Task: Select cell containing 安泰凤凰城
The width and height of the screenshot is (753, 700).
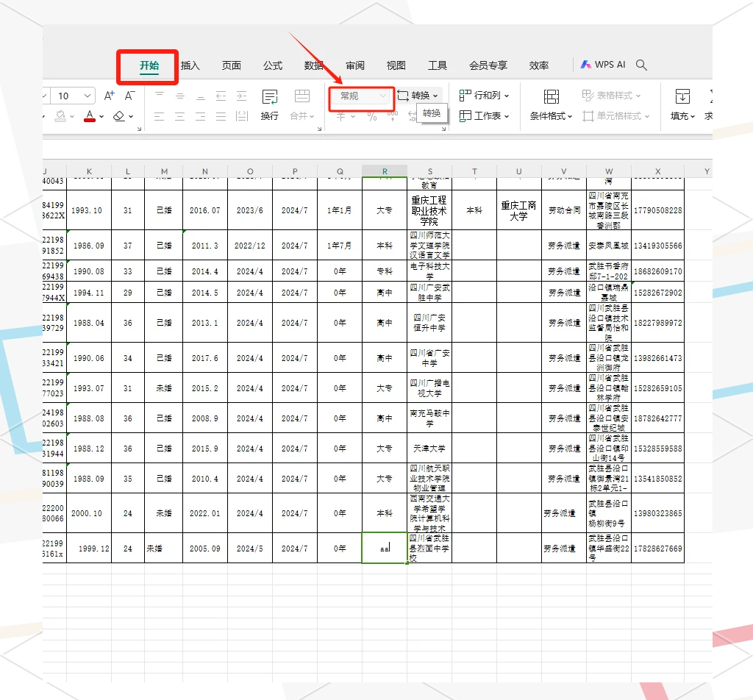Action: point(609,246)
